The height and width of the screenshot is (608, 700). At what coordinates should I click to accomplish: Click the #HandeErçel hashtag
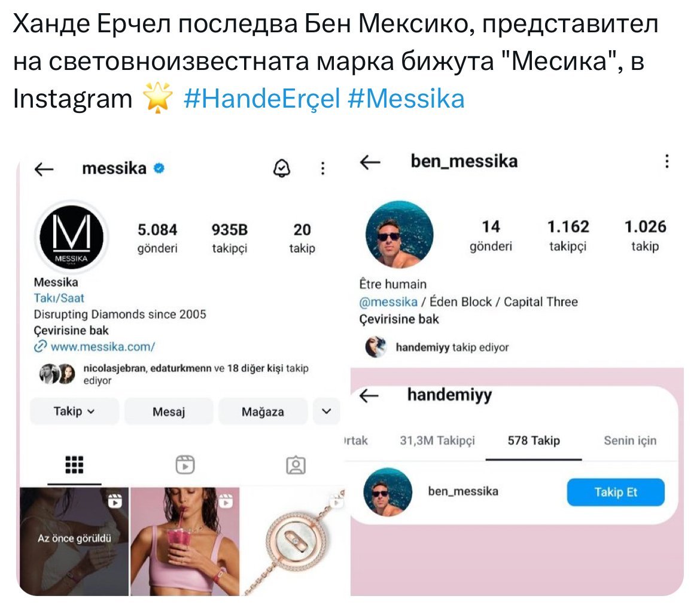click(261, 99)
